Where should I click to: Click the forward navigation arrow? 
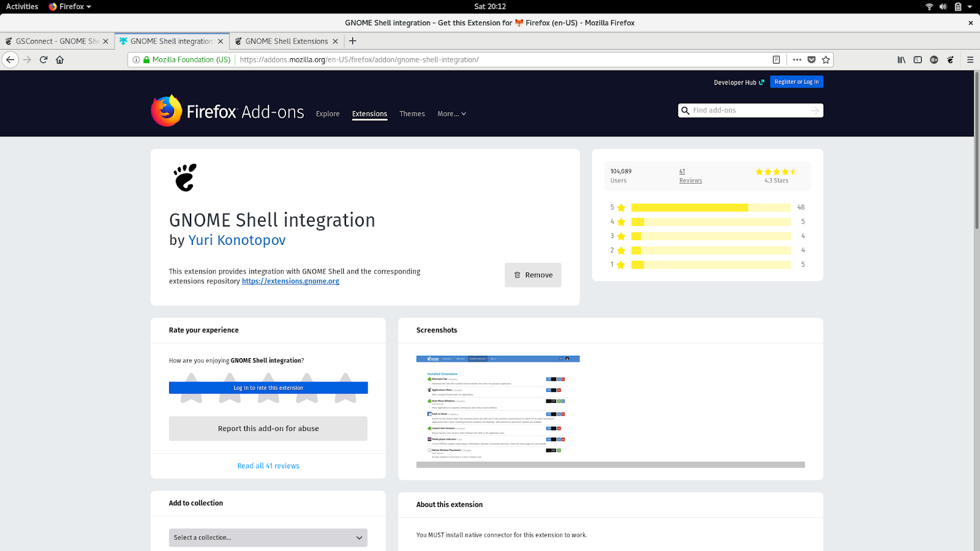tap(27, 59)
